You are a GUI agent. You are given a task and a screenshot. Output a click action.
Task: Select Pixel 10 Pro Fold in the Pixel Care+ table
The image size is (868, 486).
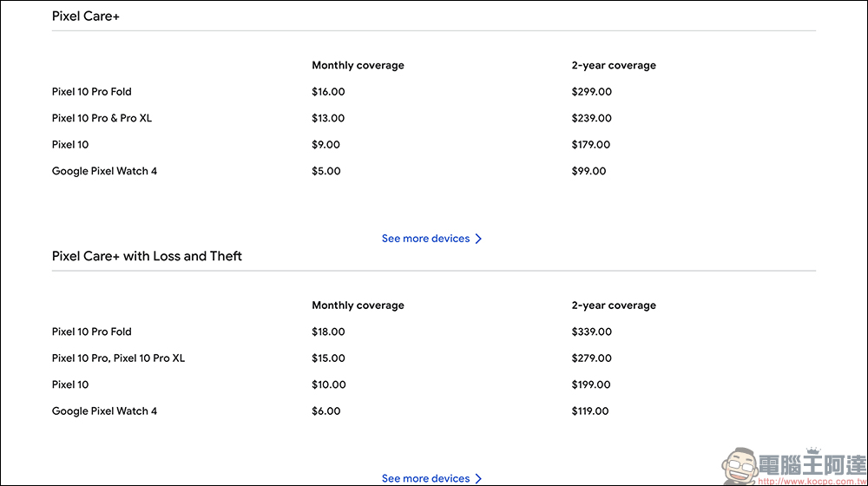[x=92, y=92]
